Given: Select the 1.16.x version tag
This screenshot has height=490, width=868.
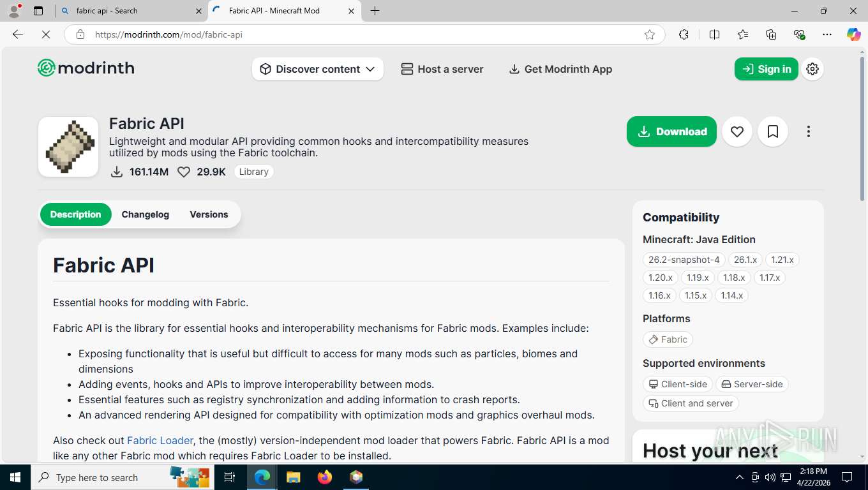Looking at the screenshot, I should pos(659,295).
